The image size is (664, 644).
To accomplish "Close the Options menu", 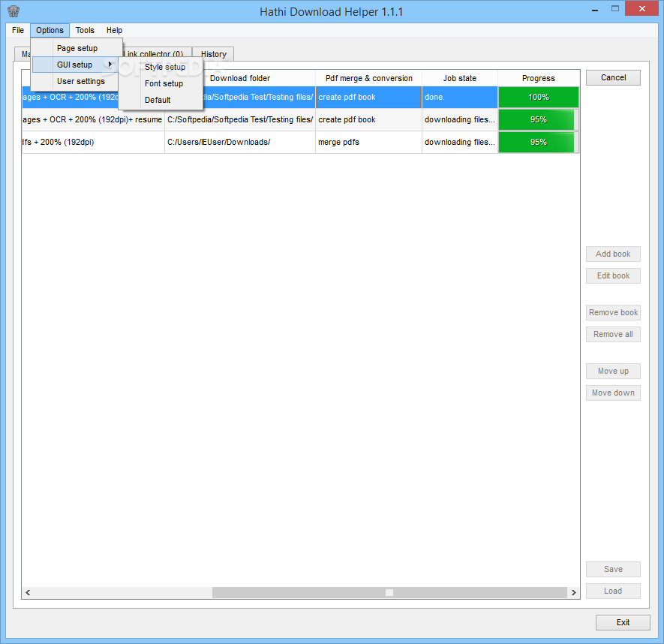I will 50,30.
